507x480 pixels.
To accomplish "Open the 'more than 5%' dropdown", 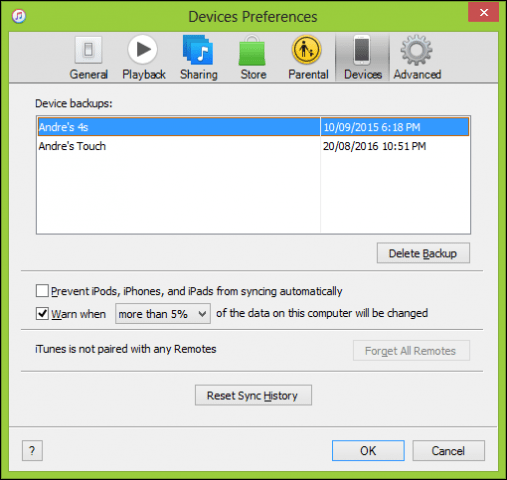I will click(163, 314).
